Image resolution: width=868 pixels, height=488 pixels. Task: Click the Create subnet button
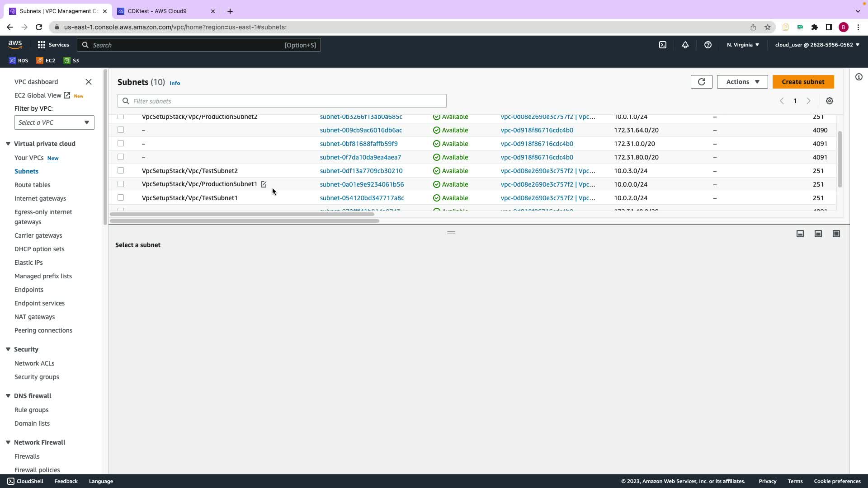[x=803, y=82]
